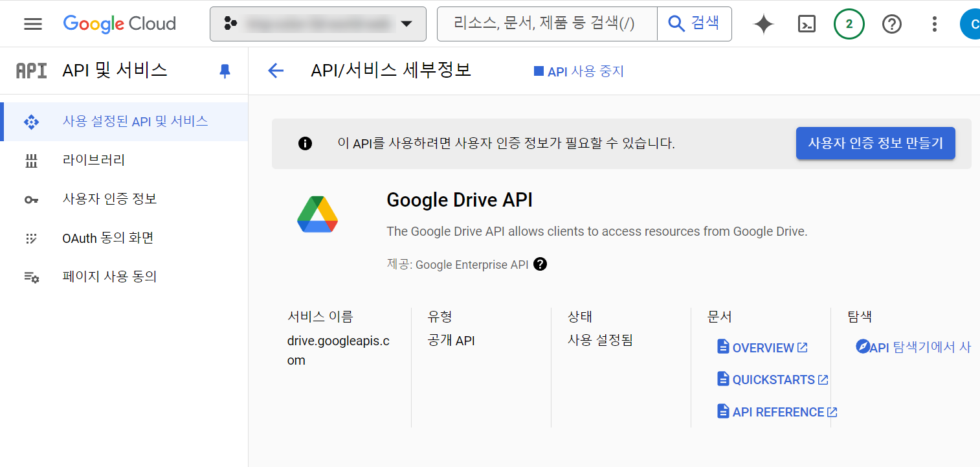Click the banner message about 사용자 인증 정보

point(506,143)
